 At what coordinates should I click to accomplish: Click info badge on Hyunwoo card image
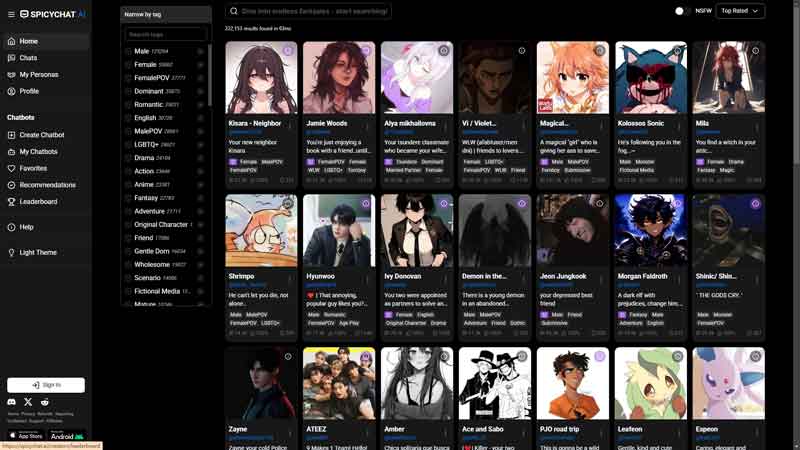[x=366, y=204]
